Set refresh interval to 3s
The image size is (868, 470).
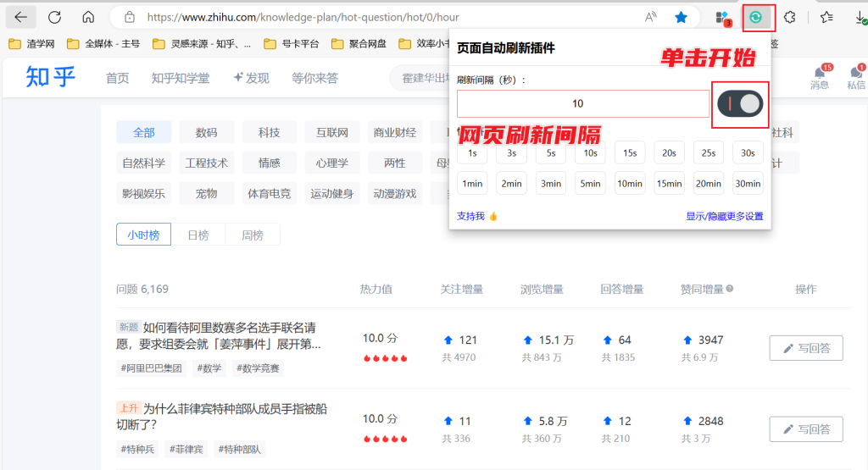[511, 152]
